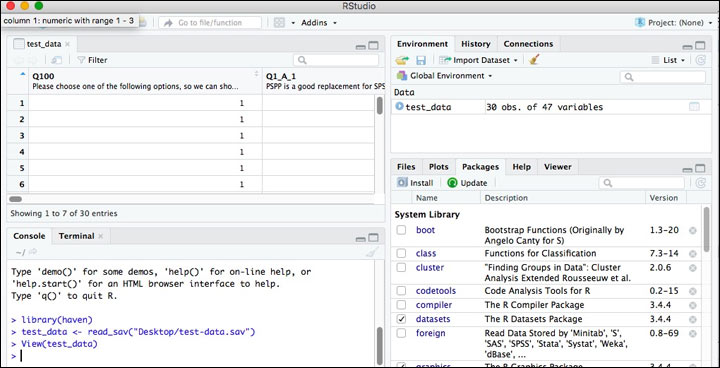Switch to the Environment tab
Screen dimensions: 720x368
coord(422,44)
